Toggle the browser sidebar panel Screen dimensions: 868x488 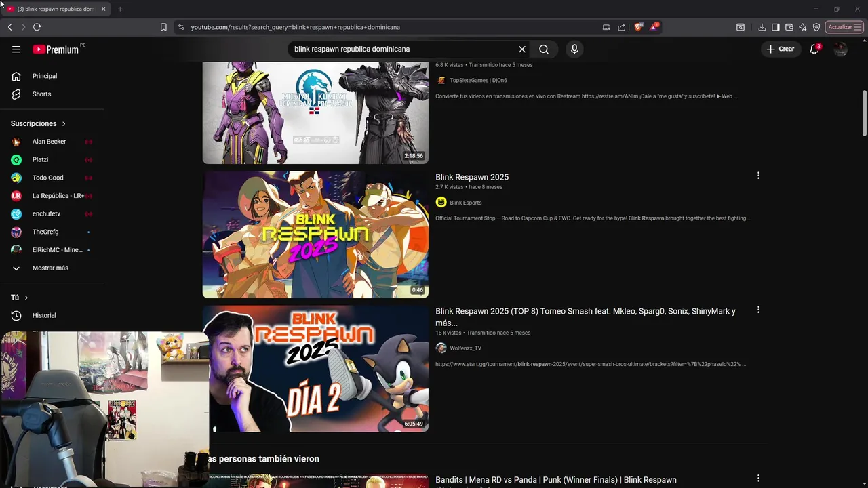[x=776, y=27]
